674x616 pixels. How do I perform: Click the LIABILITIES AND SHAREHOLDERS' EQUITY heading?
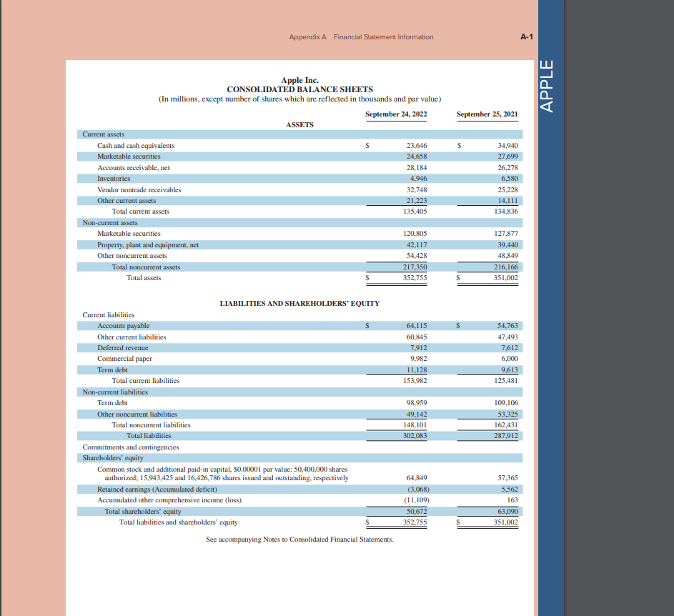(299, 303)
